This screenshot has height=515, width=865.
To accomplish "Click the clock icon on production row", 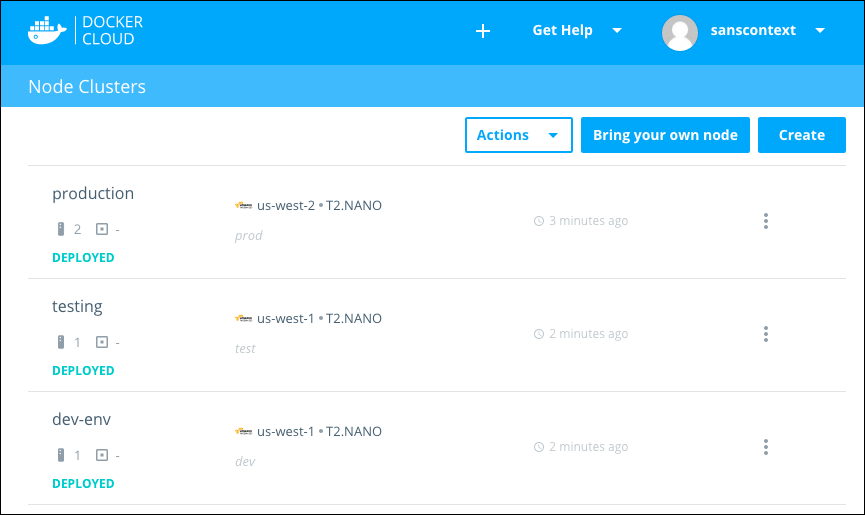I will point(539,221).
